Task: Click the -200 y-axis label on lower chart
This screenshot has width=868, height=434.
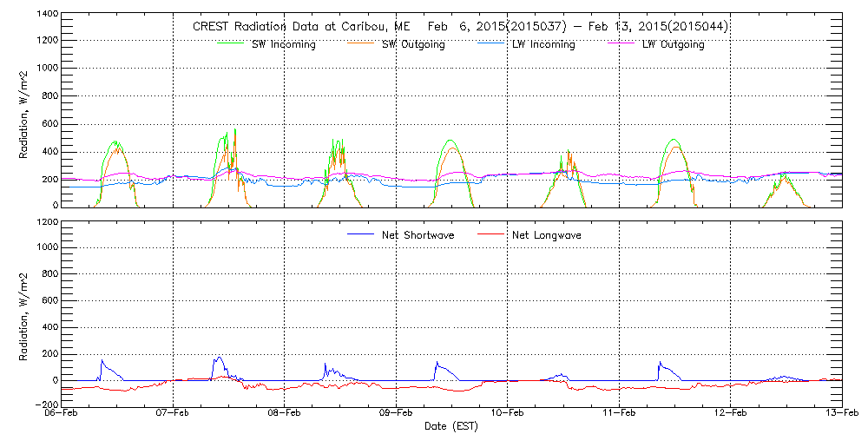Action: (x=46, y=405)
